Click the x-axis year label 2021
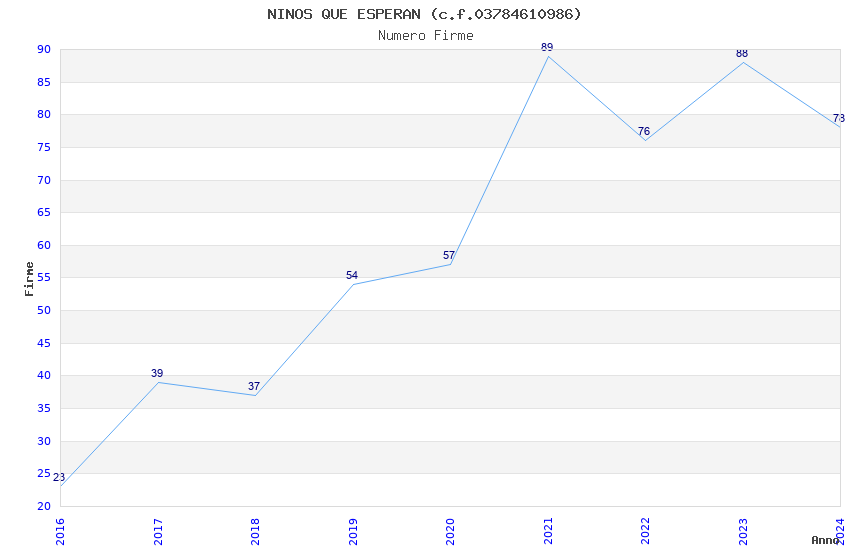This screenshot has height=550, width=850. (548, 531)
